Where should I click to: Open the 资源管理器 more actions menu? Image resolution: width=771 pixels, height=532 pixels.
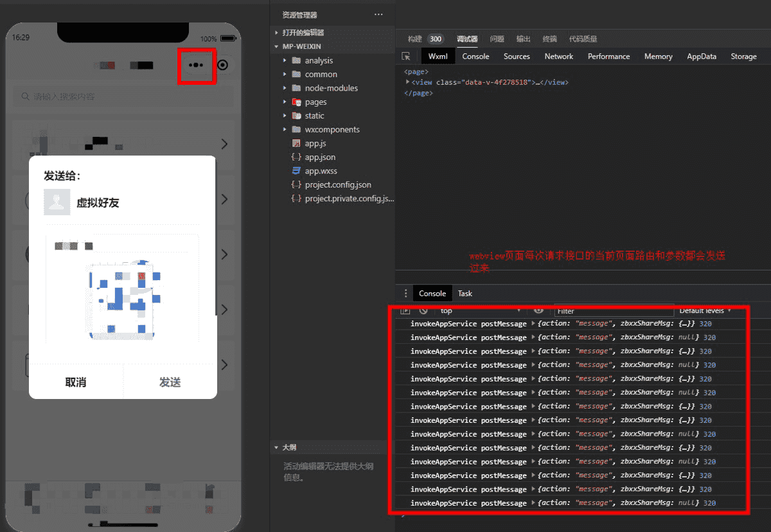(378, 15)
